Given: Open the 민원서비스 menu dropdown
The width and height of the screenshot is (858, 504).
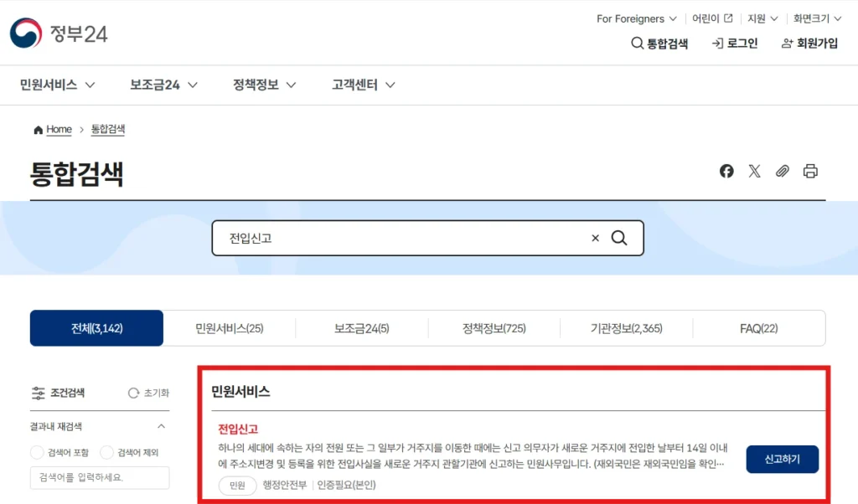Looking at the screenshot, I should [x=57, y=85].
